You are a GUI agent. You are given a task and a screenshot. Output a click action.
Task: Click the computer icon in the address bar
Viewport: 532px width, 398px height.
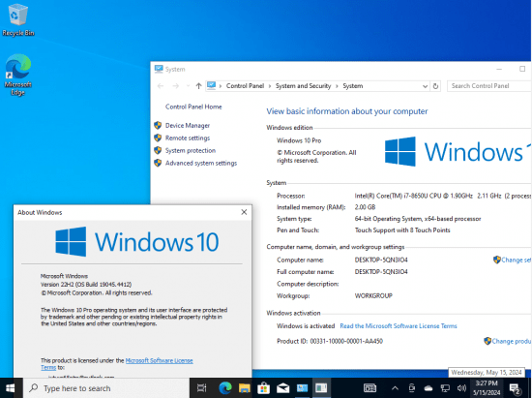pyautogui.click(x=212, y=85)
